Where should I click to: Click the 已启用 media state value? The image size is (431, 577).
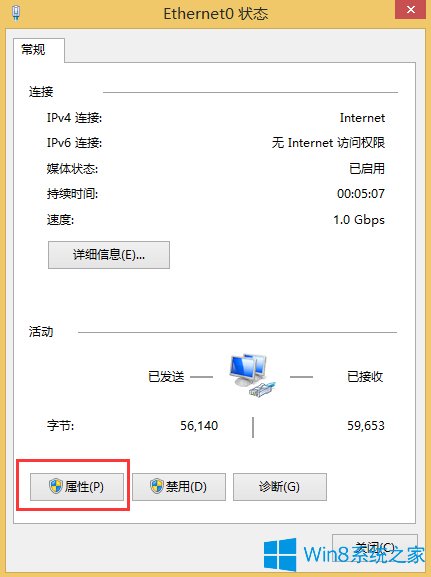tap(367, 169)
